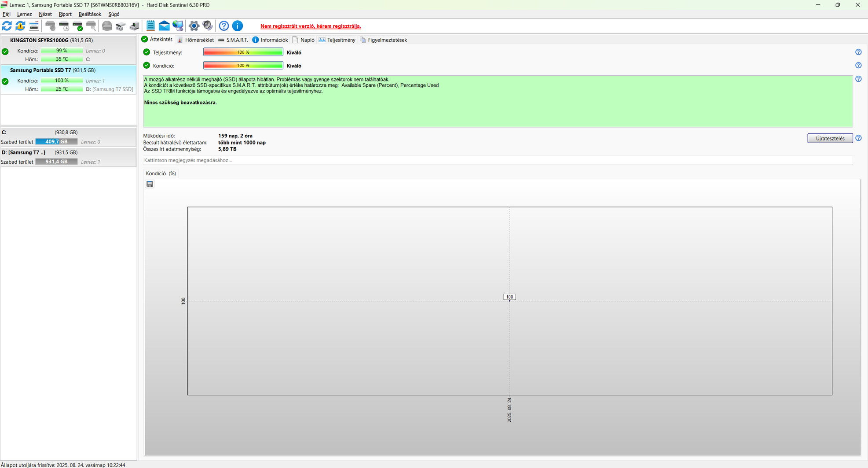Click the 'Nincs szükség beavatkozásra.' text
This screenshot has height=468, width=868.
click(180, 103)
